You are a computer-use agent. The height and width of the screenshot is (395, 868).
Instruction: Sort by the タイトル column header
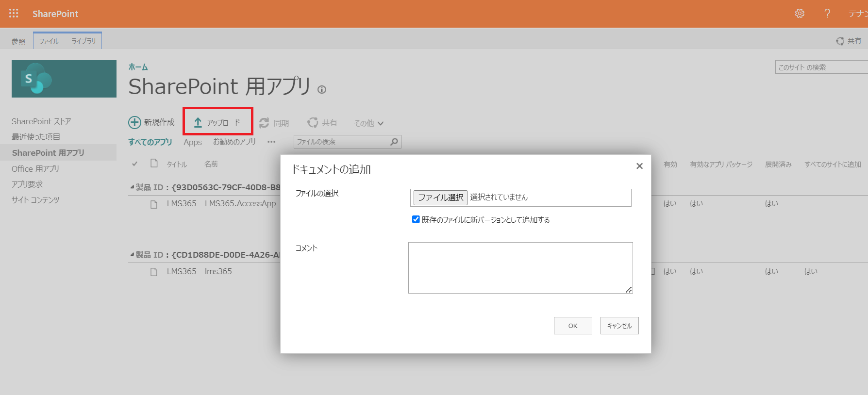177,165
